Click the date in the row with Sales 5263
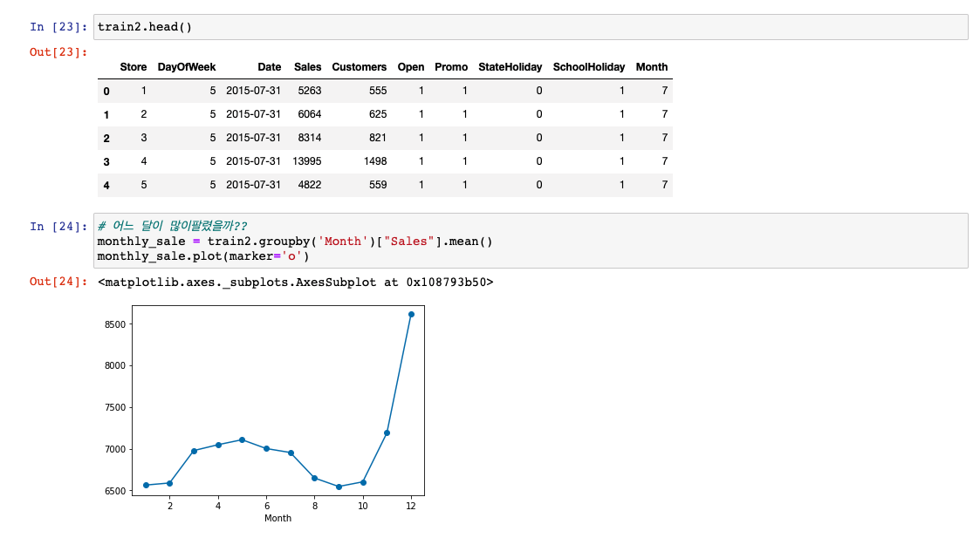980x538 pixels. click(x=253, y=91)
